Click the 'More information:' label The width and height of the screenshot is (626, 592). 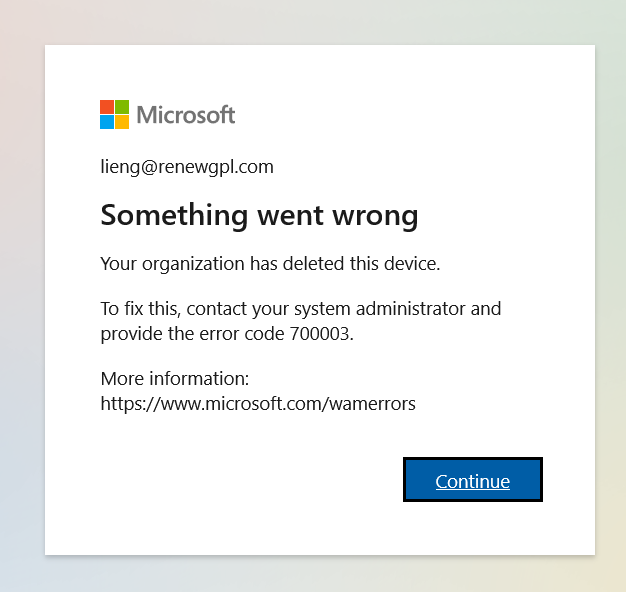174,378
